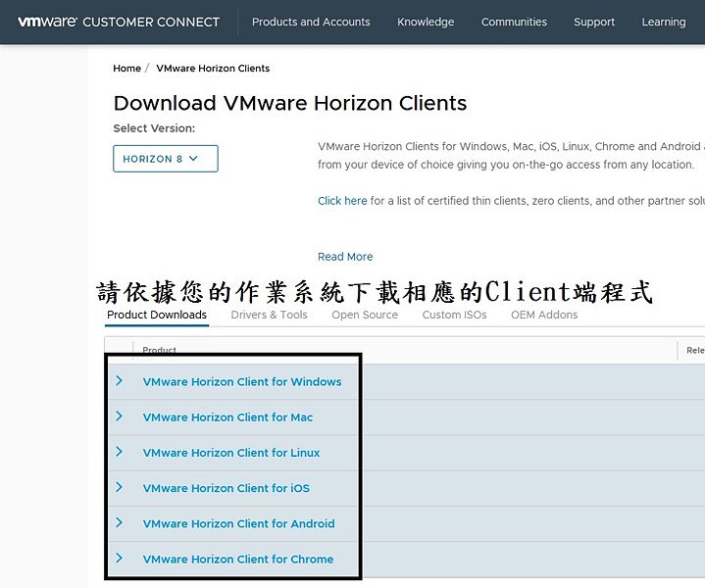Open VMware Horizon Client for Windows link
Screen dimensions: 705x588
tap(242, 381)
